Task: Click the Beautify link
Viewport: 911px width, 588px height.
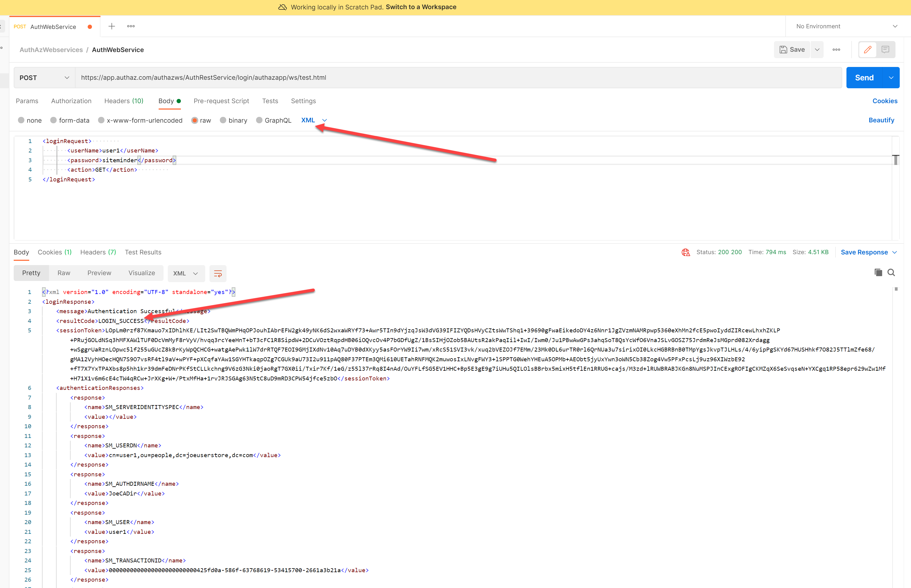Action: (x=881, y=120)
